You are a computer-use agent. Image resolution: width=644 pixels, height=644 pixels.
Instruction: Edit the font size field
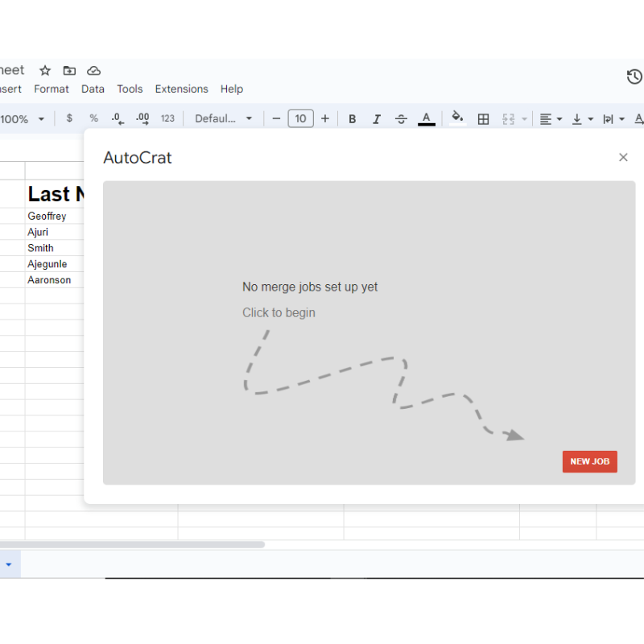click(300, 118)
